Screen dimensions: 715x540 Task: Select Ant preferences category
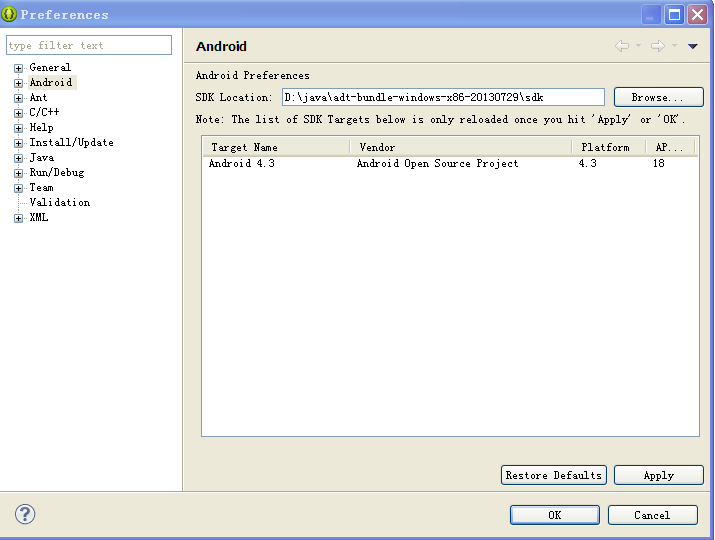point(38,98)
